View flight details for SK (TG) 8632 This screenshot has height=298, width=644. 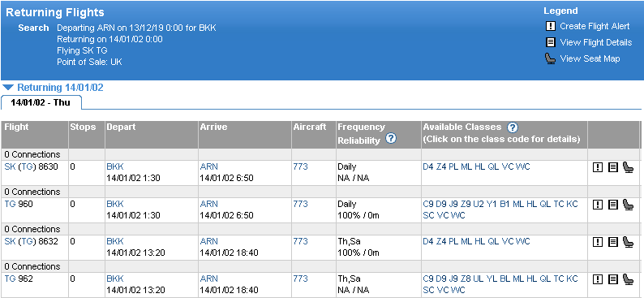(x=613, y=241)
